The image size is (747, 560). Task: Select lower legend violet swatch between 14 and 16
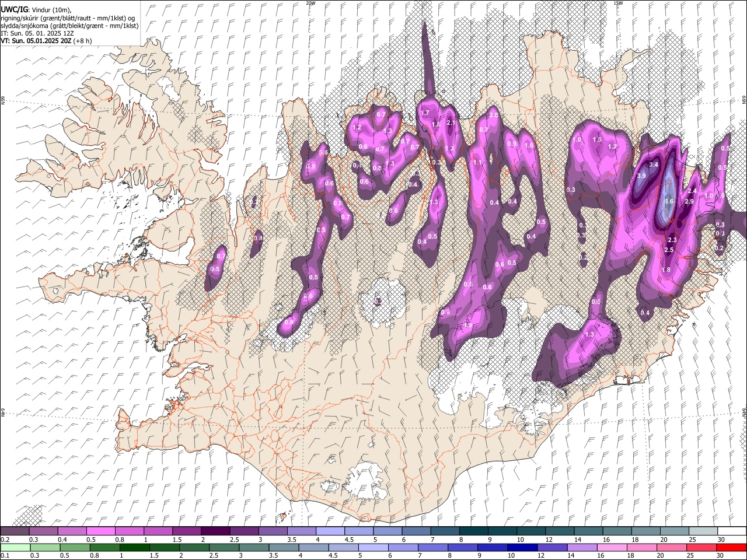[582, 548]
